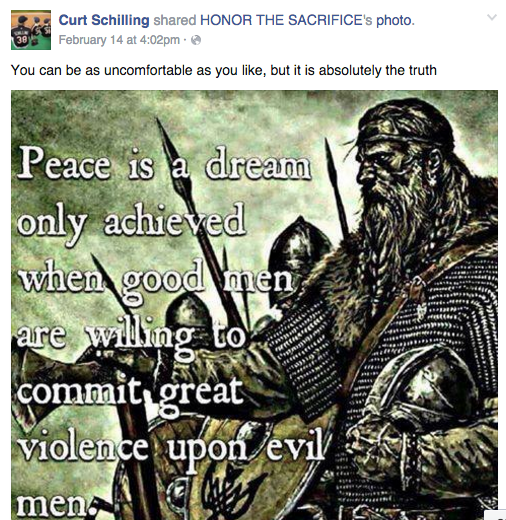Click the white corner box at photo bottom-right
The image size is (506, 520).
[x=495, y=515]
